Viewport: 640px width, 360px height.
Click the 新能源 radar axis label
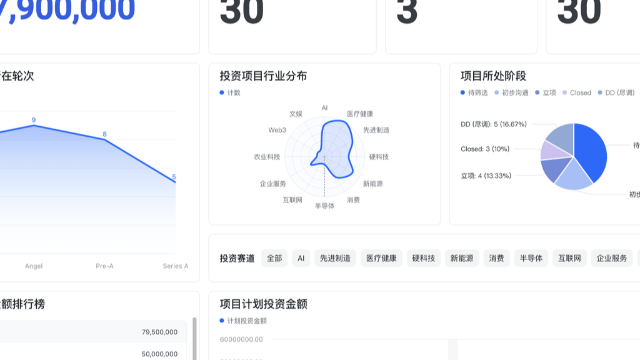[x=373, y=184]
